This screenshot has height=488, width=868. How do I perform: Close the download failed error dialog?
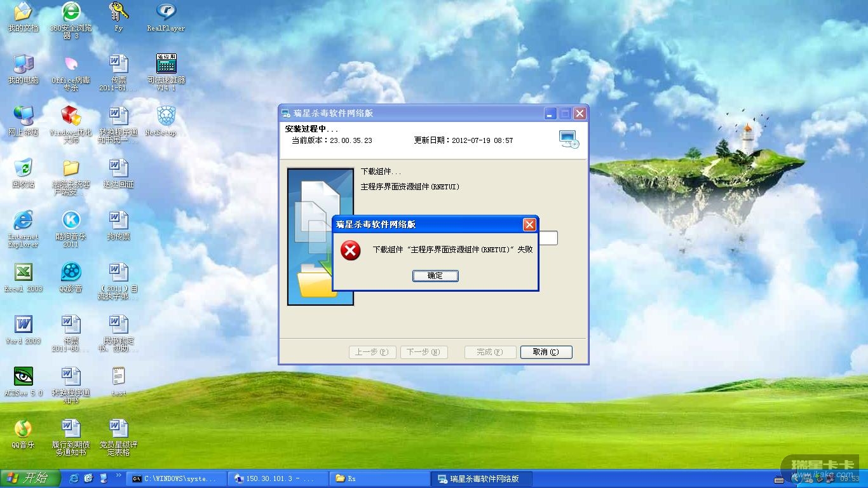pos(529,224)
